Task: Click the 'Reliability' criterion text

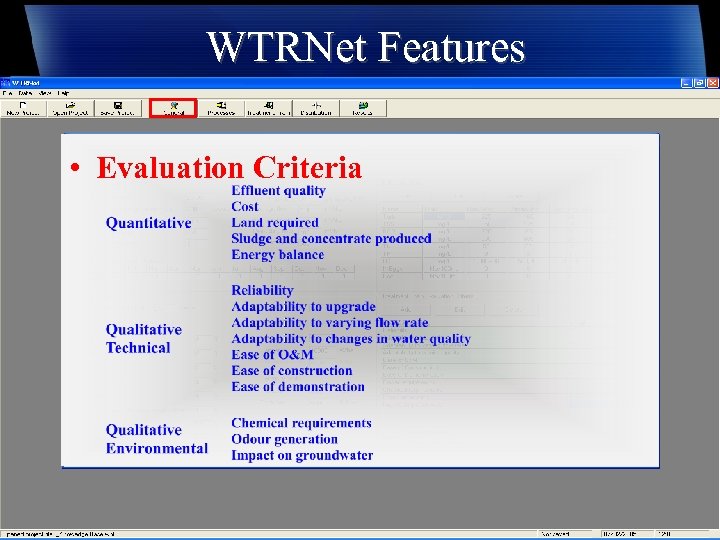Action: point(262,291)
